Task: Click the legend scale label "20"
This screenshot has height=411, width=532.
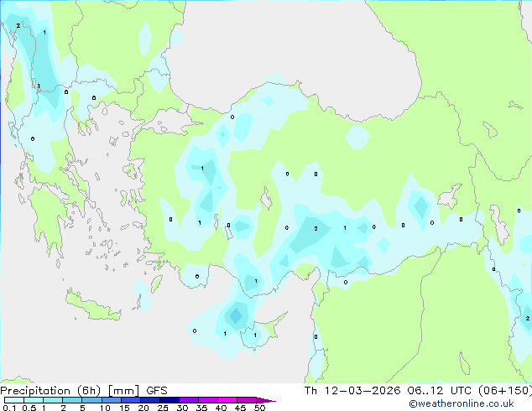Action: (143, 408)
